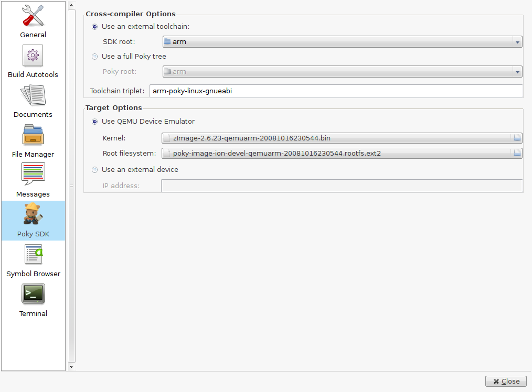This screenshot has width=532, height=392.
Task: Click the folder icon in SDK root
Action: point(167,42)
